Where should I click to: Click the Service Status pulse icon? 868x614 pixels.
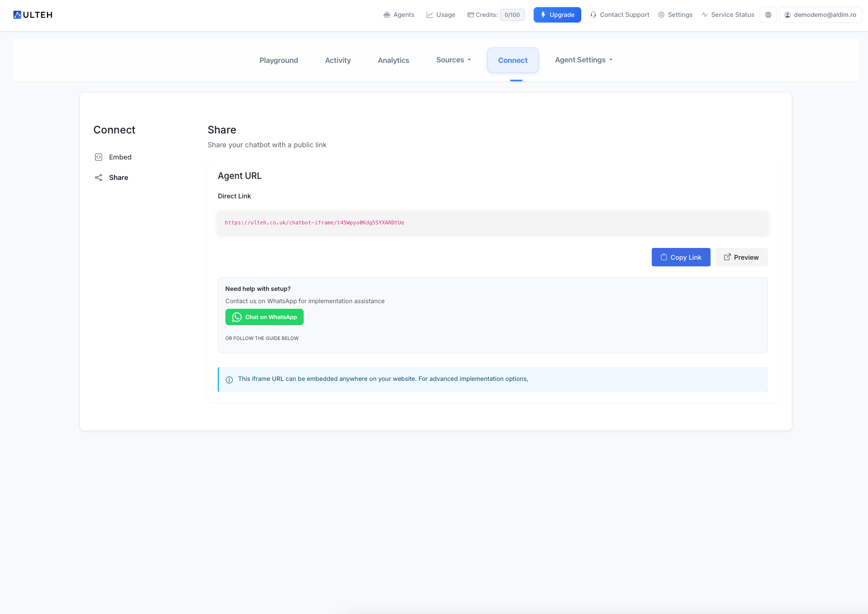tap(704, 15)
